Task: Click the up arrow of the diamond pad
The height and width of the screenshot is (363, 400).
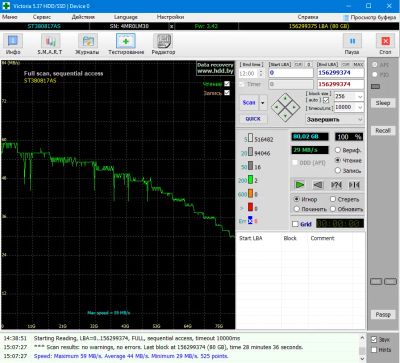Action: click(x=285, y=99)
